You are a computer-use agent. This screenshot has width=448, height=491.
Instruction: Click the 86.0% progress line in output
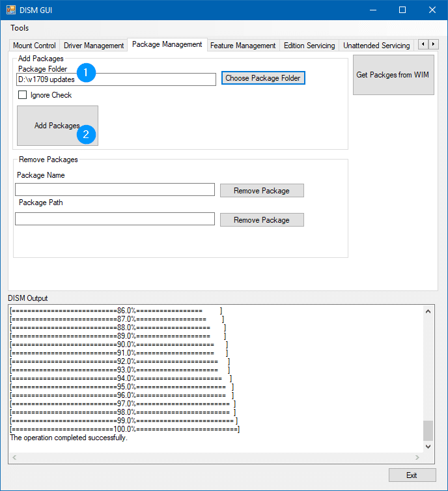[x=116, y=311]
